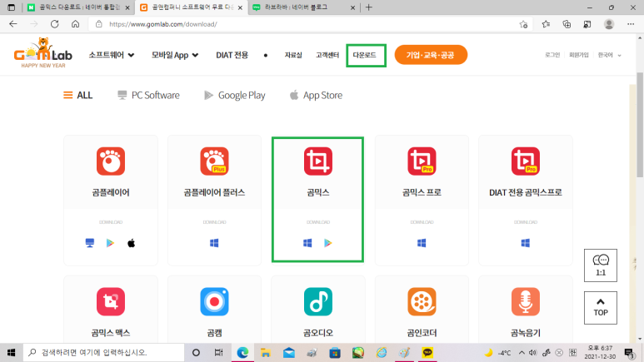Screen dimensions: 644x362
Task: Go back with browser back arrow
Action: point(13,24)
